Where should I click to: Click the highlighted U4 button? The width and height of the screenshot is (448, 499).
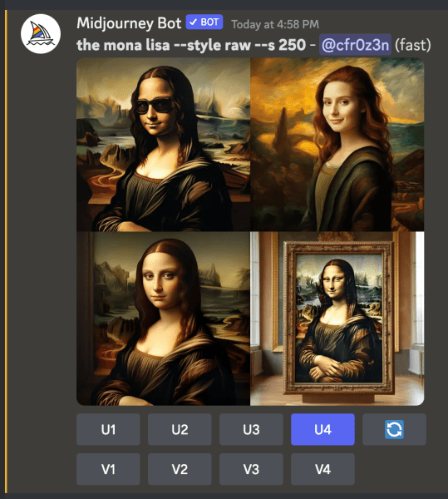pyautogui.click(x=322, y=429)
